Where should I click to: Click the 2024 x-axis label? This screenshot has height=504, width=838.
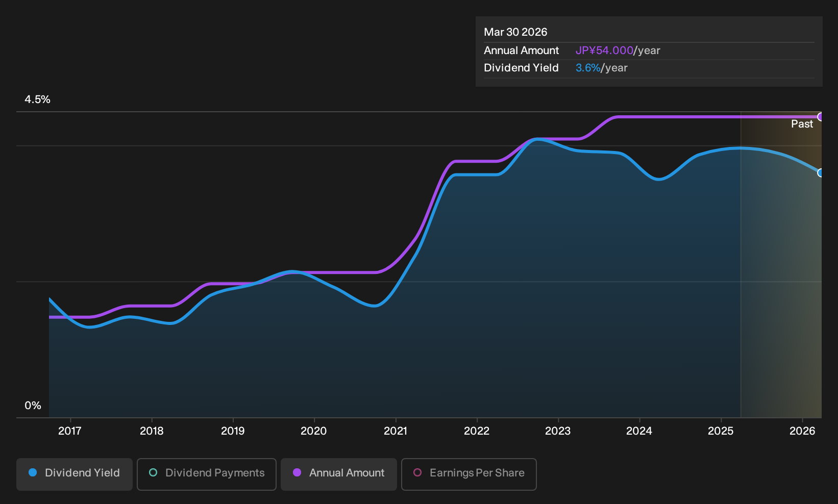click(639, 431)
